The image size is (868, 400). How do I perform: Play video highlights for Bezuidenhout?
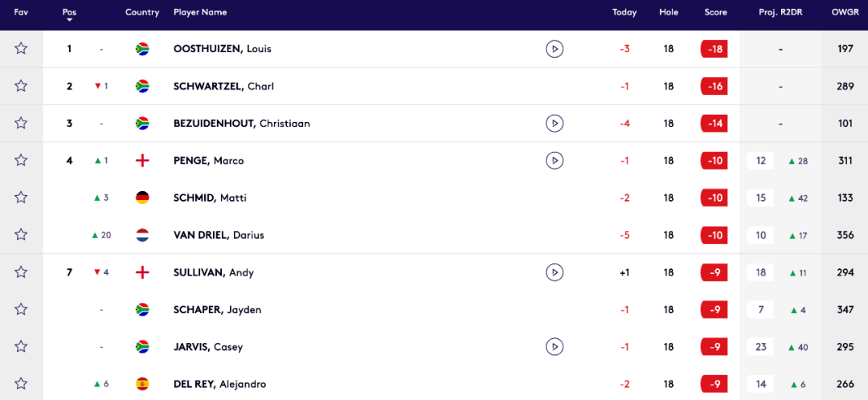[554, 124]
